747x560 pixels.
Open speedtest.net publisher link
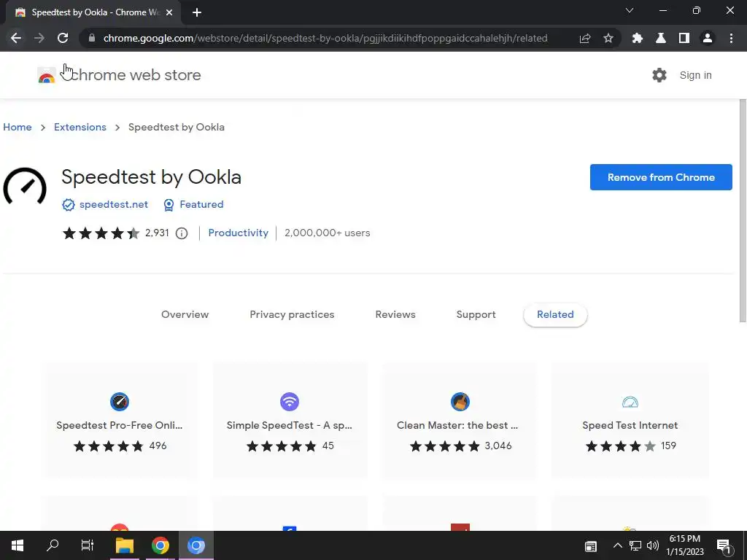pos(113,204)
